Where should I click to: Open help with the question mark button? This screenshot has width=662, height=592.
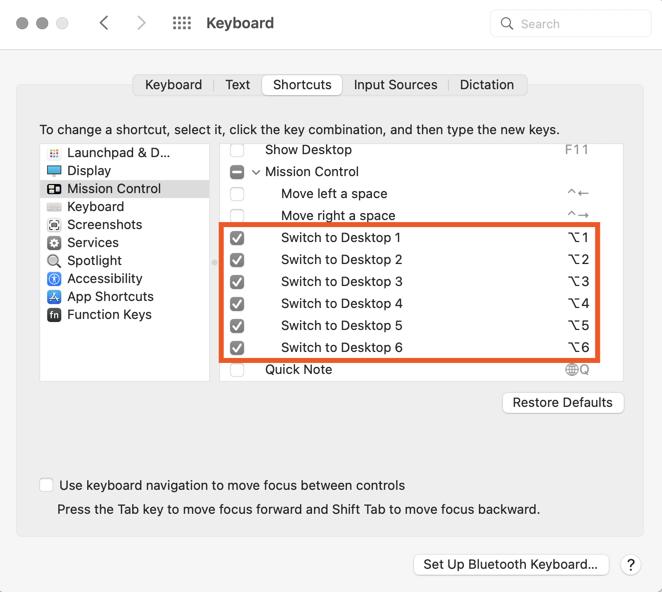pyautogui.click(x=631, y=565)
